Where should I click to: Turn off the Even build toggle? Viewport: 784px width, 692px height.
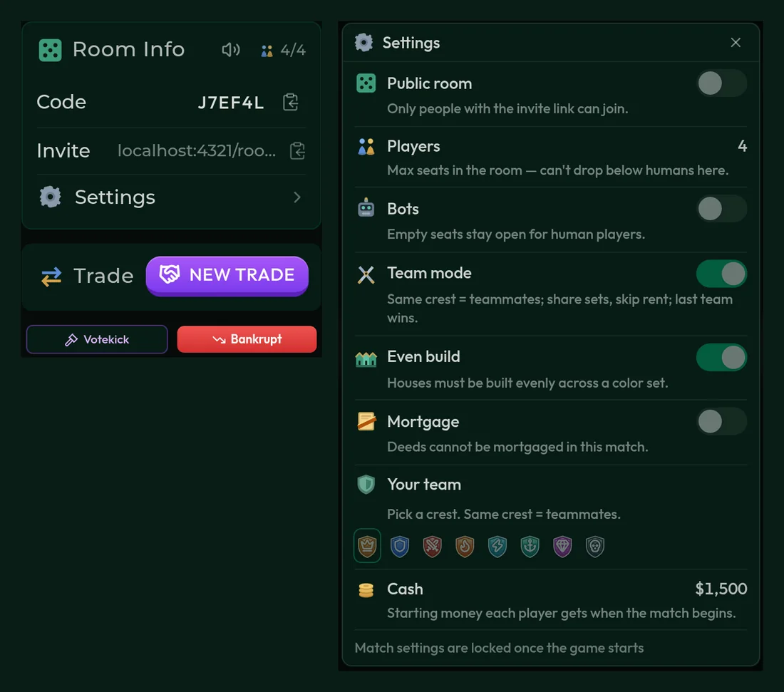point(721,358)
